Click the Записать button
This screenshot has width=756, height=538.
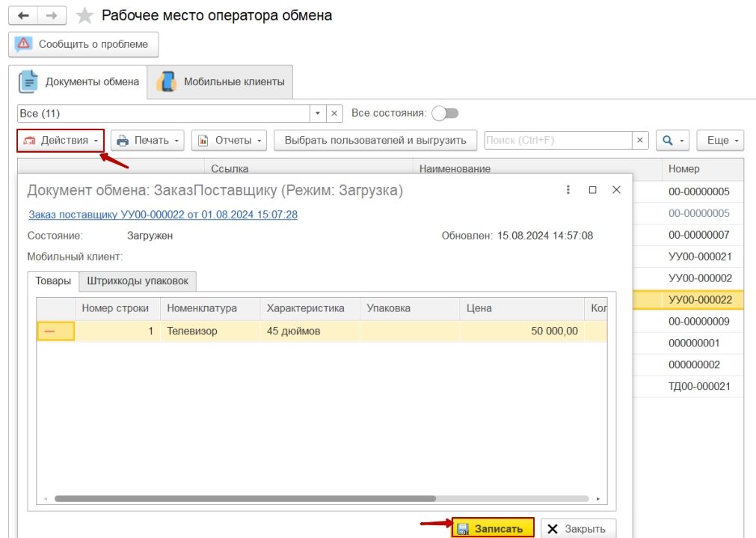[493, 528]
